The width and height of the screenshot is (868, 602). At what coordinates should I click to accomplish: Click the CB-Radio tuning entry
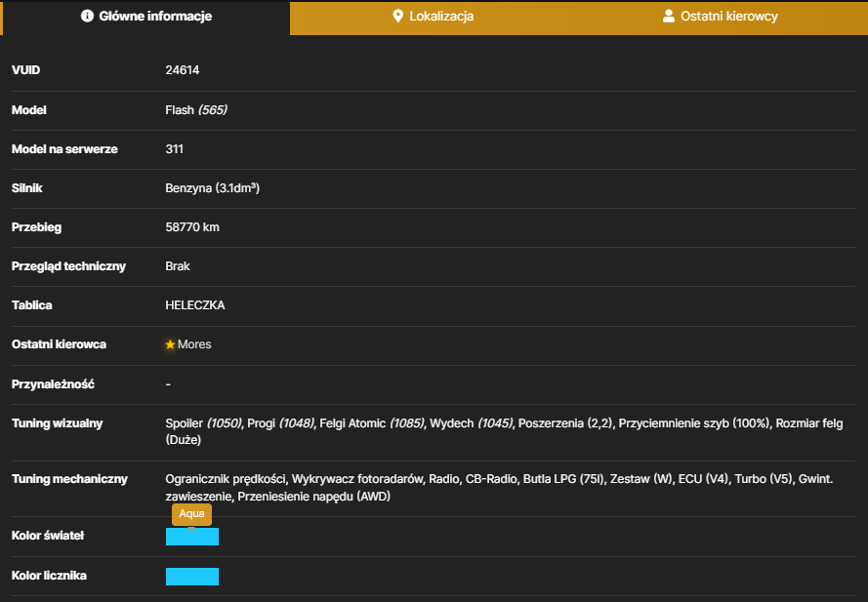[490, 479]
